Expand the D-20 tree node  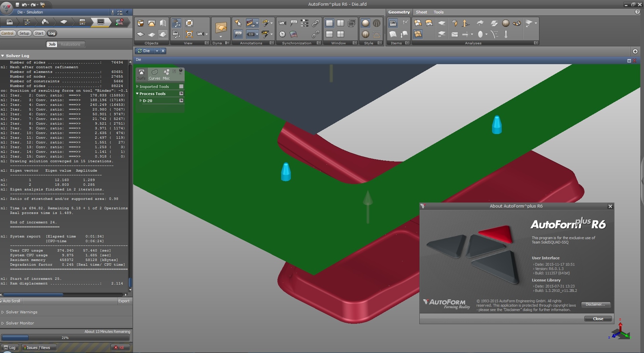click(141, 100)
